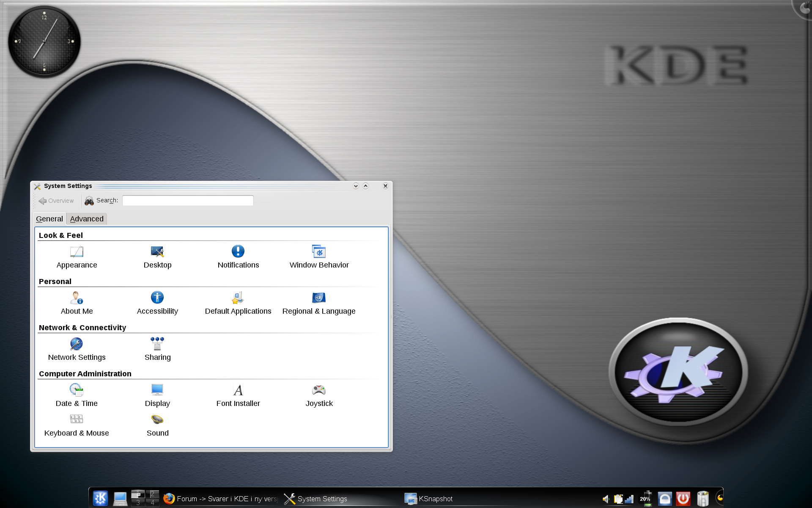Open Keyboard & Mouse settings
This screenshot has width=812, height=508.
77,426
